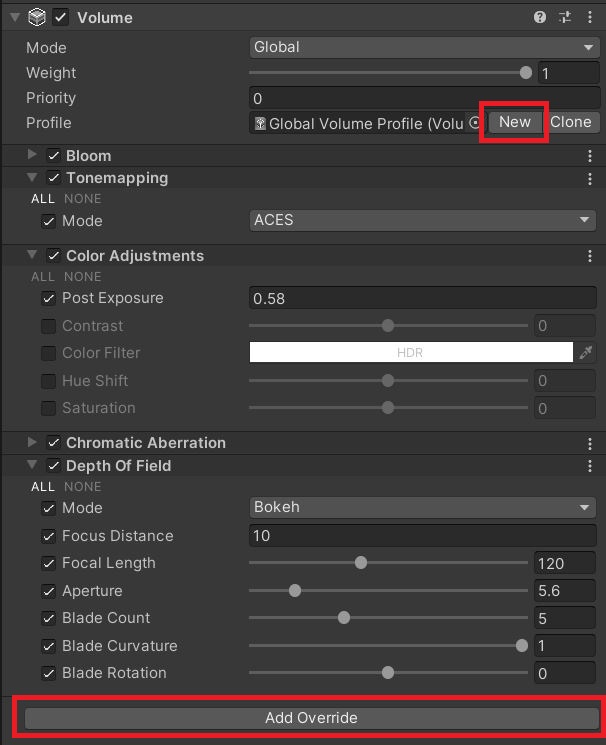Viewport: 606px width, 745px height.
Task: Open the Tonemapping Mode ACES dropdown
Action: [423, 220]
